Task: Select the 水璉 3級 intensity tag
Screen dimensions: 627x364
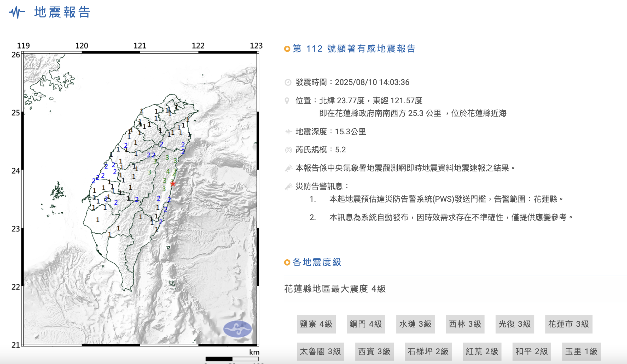Action: pyautogui.click(x=415, y=324)
